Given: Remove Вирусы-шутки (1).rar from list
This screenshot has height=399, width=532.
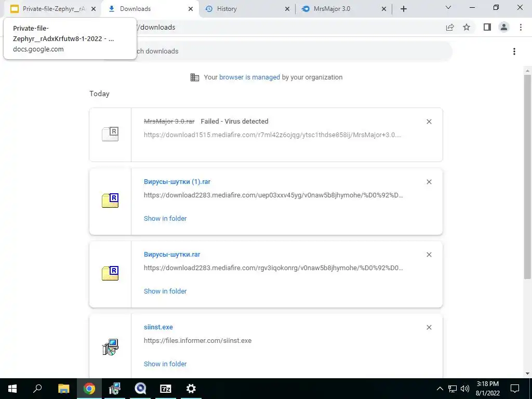Looking at the screenshot, I should click(x=429, y=182).
